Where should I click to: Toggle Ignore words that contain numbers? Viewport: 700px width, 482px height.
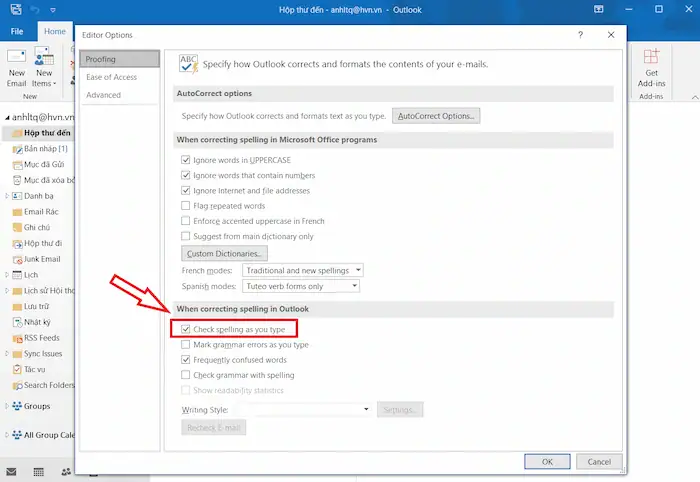(186, 175)
